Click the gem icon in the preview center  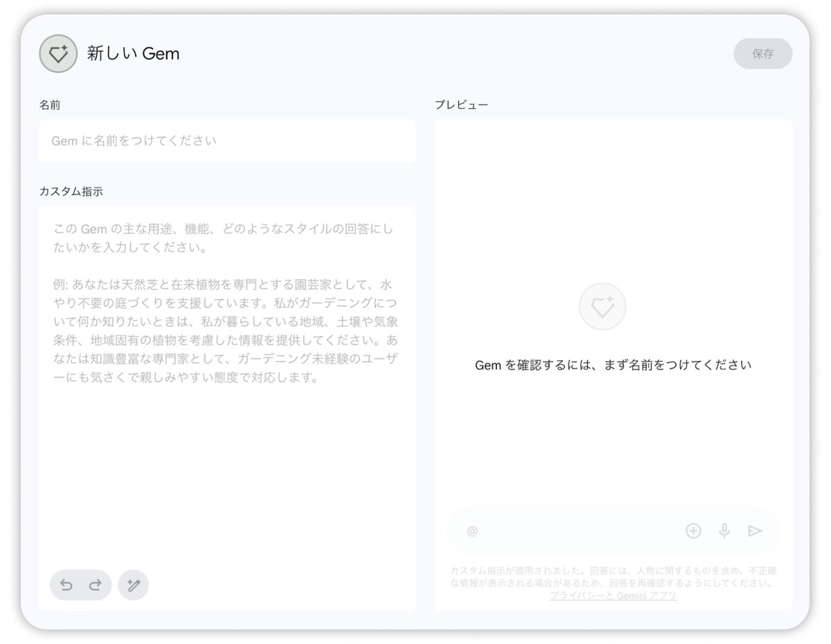(602, 306)
